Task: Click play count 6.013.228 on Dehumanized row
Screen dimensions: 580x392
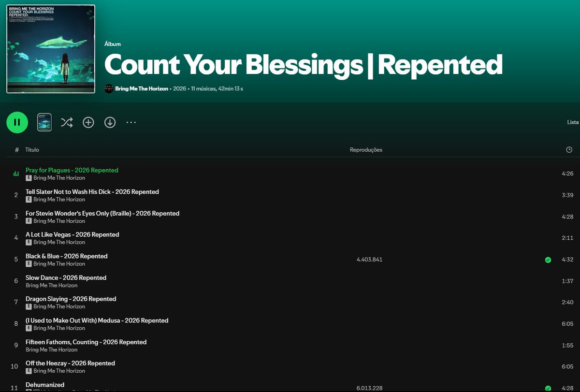Action: (x=369, y=388)
